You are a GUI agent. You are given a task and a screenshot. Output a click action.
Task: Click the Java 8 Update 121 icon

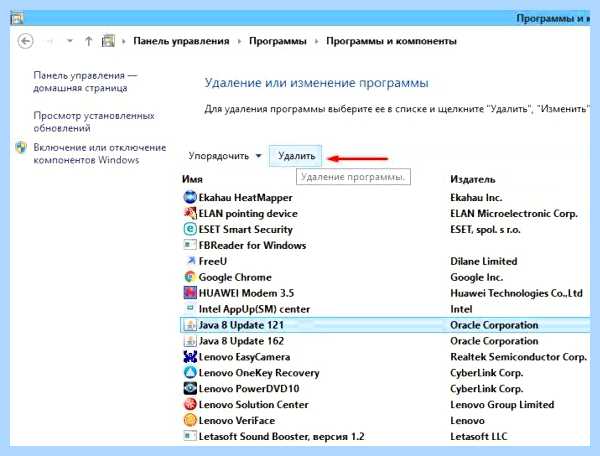click(190, 325)
